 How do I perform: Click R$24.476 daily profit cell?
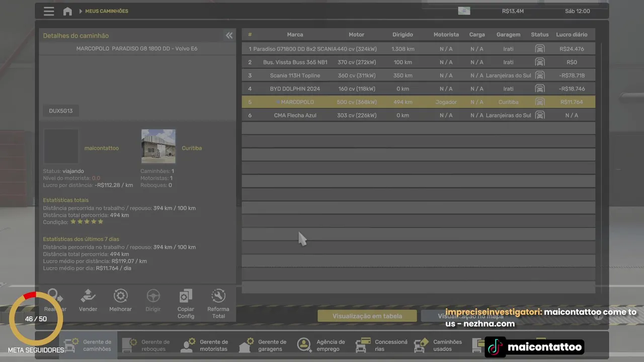pyautogui.click(x=572, y=49)
